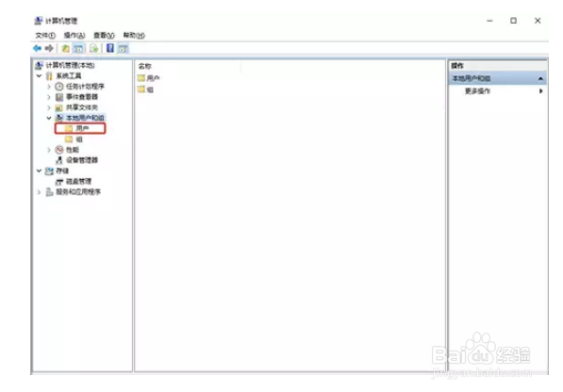
Task: Select the 性能 performance monitor icon
Action: click(59, 150)
